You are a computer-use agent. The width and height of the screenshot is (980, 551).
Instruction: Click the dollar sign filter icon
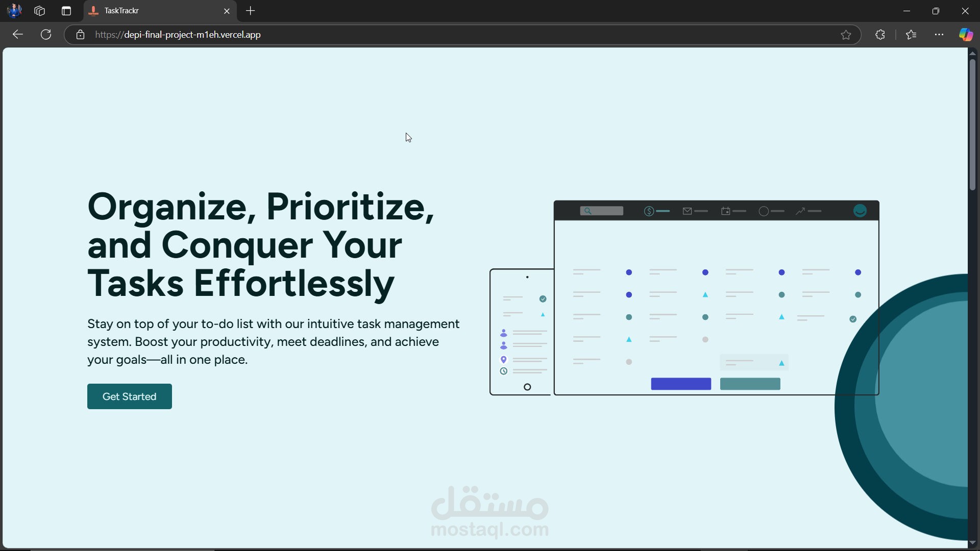(x=648, y=211)
